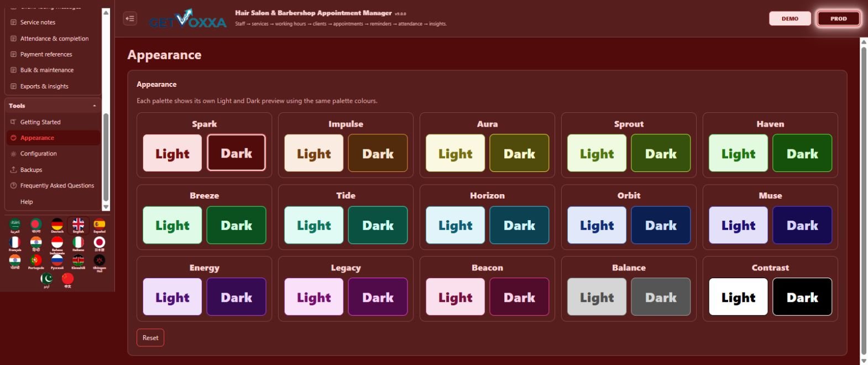Choose Kiswahili Kenya flag

79,262
